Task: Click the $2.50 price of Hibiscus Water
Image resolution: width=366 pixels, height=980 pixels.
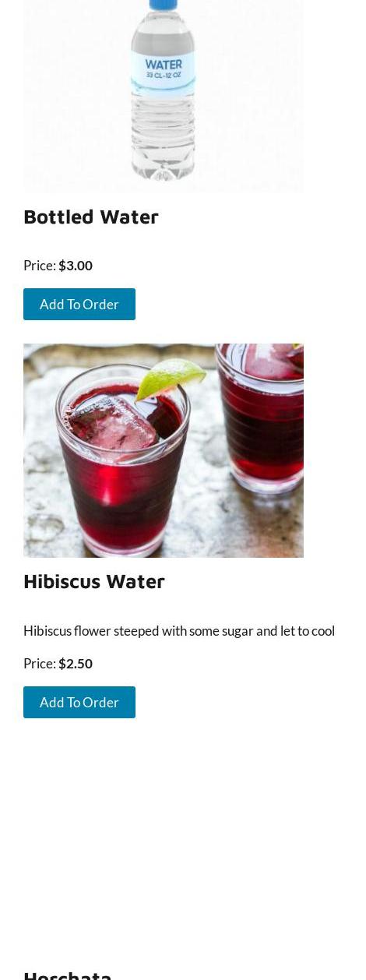Action: click(76, 664)
